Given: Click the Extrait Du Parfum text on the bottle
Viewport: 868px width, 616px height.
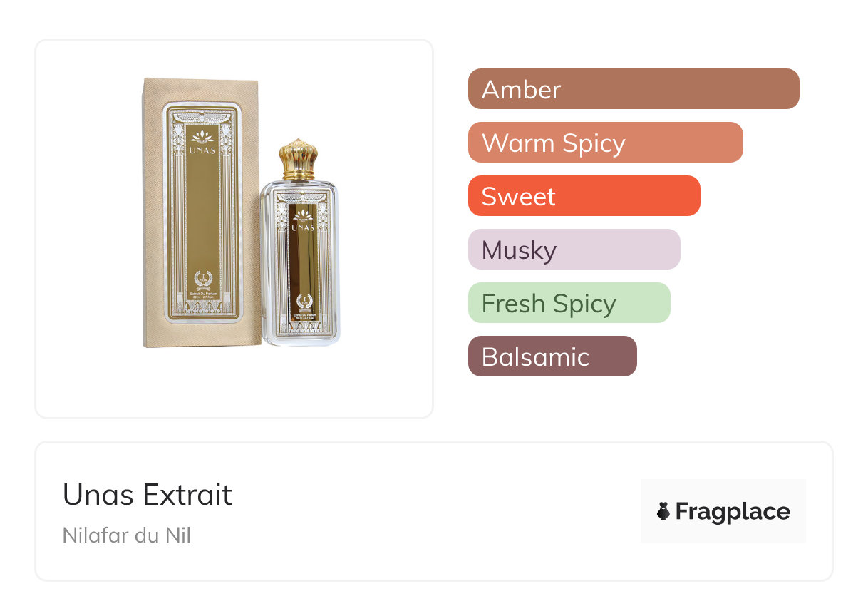Looking at the screenshot, I should pos(302,314).
